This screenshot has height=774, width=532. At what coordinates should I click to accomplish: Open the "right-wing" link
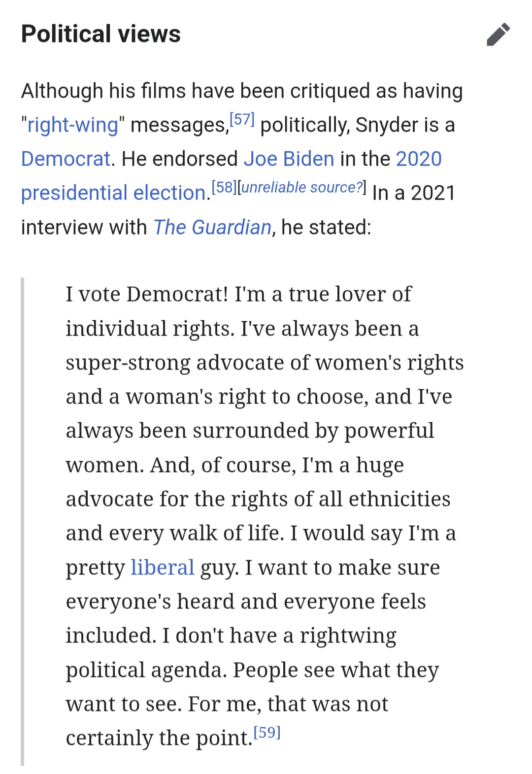(x=73, y=125)
